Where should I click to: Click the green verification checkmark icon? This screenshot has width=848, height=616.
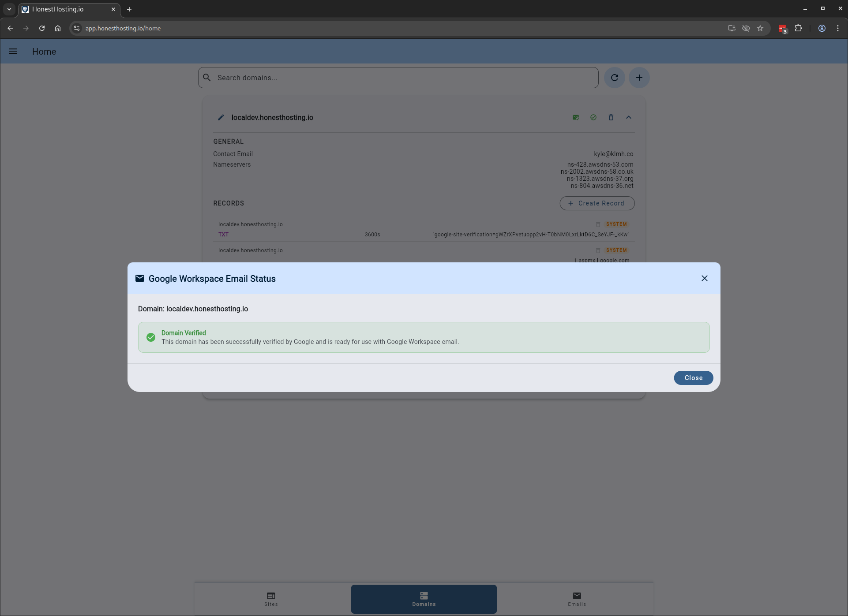[x=593, y=117]
